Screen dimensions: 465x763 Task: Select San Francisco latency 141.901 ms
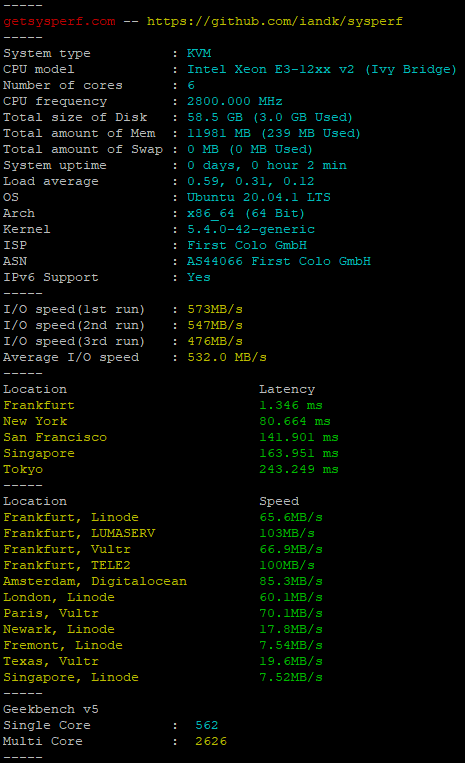(299, 437)
